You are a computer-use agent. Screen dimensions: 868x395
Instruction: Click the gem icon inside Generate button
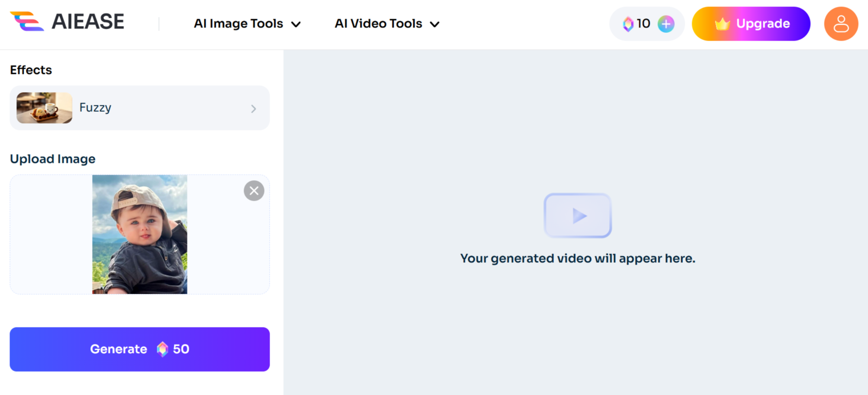pos(162,349)
